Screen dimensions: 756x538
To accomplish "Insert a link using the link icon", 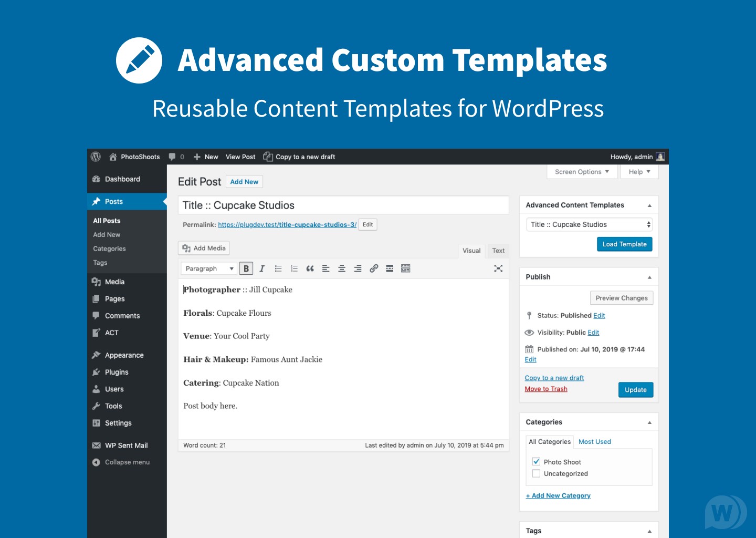I will point(374,268).
